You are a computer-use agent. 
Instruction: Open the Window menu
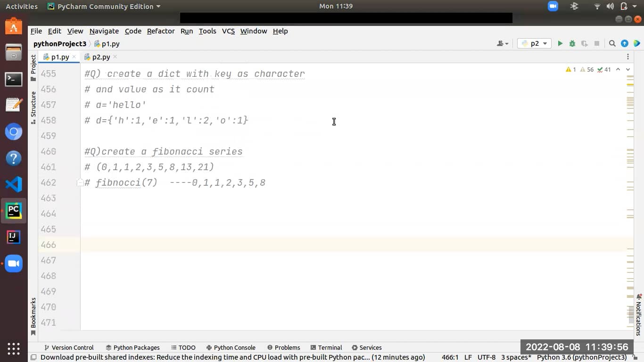[254, 31]
